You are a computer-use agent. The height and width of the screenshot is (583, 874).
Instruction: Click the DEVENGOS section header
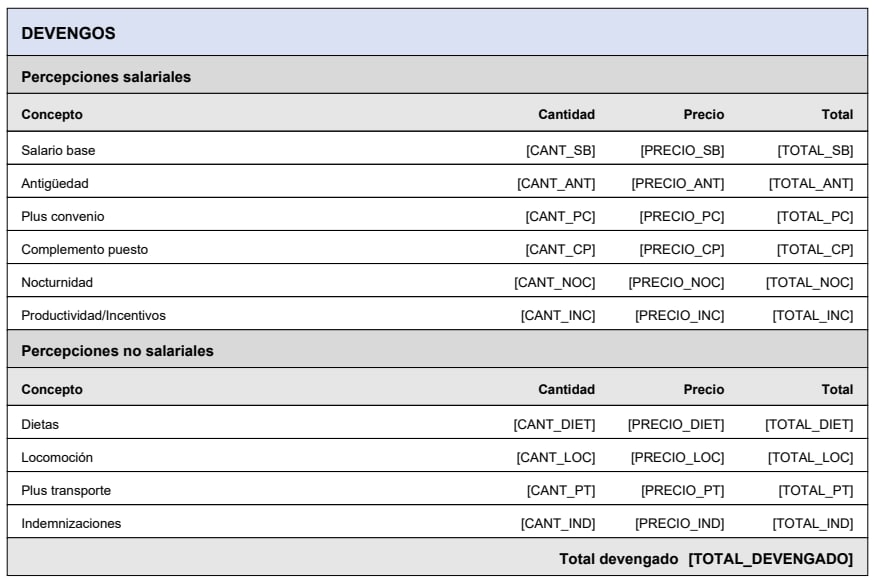[68, 34]
